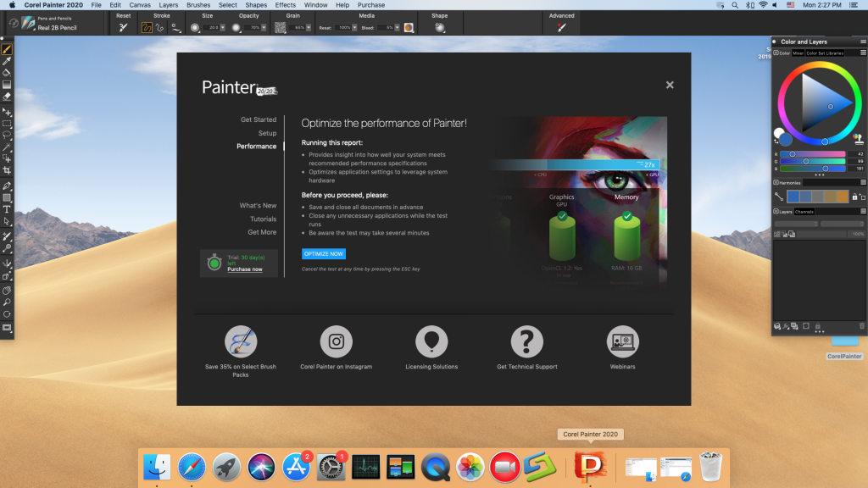Open the Color and Layers panel options menu
Screen dimensions: 868x488
[x=863, y=41]
